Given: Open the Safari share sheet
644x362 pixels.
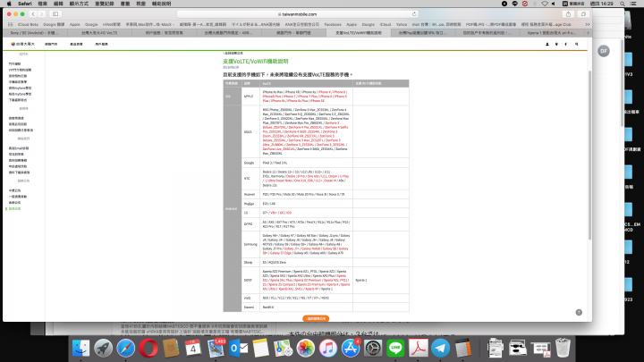Looking at the screenshot, I should 569,14.
